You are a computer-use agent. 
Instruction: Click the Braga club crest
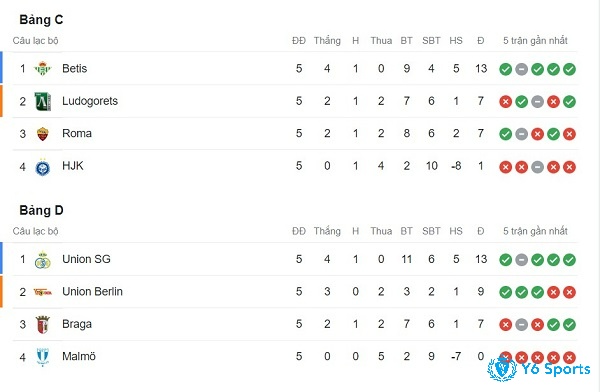tap(42, 325)
